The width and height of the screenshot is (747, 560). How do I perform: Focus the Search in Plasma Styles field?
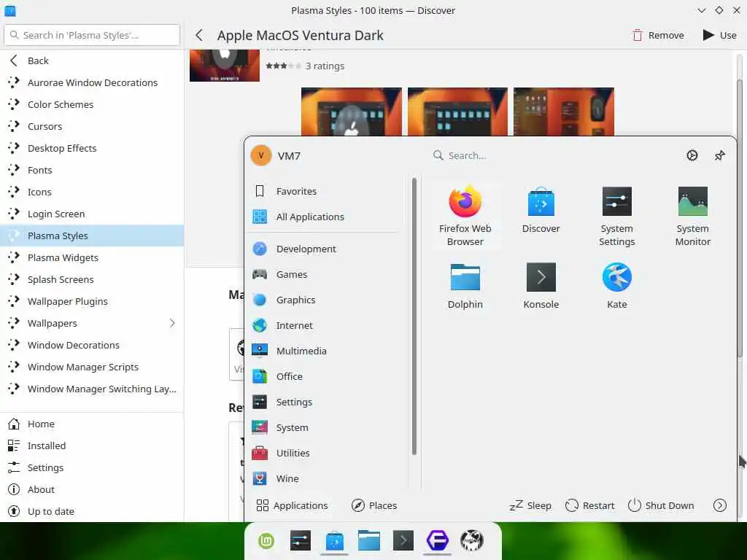pyautogui.click(x=92, y=35)
